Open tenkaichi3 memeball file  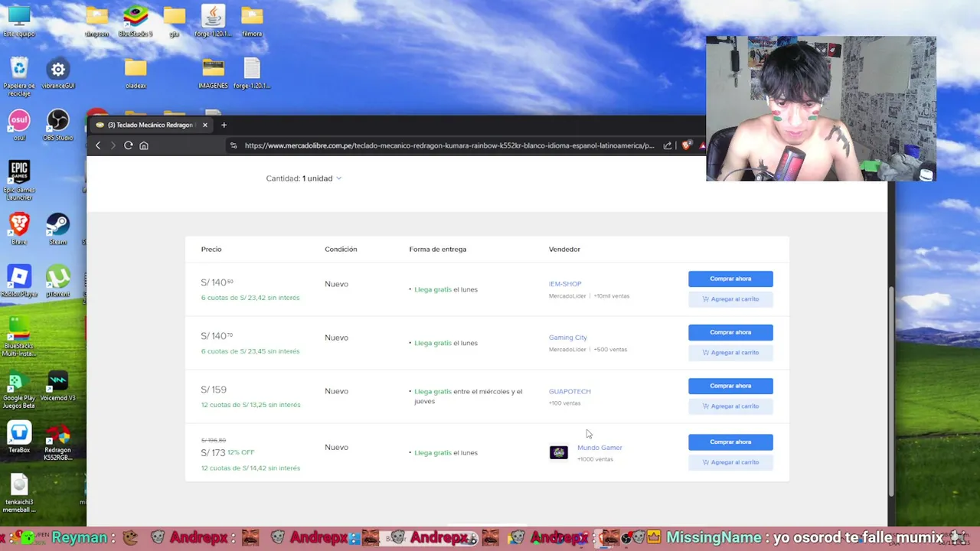click(19, 494)
